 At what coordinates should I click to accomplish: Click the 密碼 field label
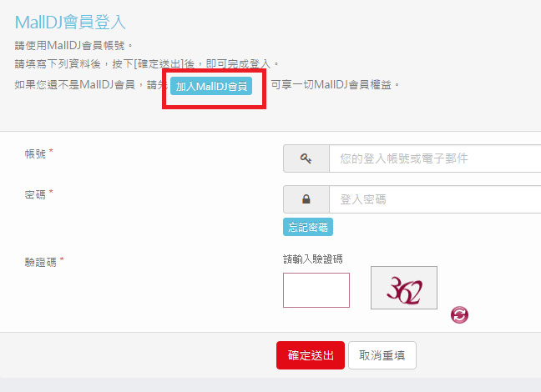[35, 195]
